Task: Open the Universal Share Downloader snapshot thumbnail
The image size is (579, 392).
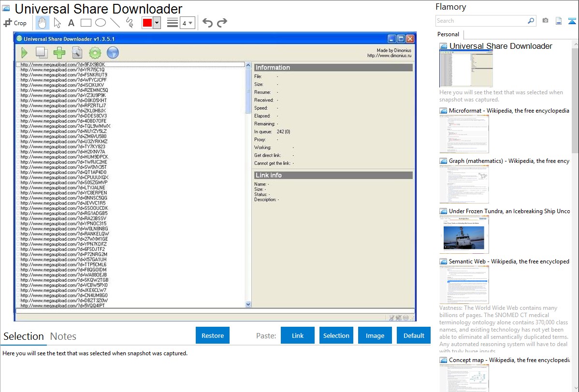Action: [x=466, y=69]
